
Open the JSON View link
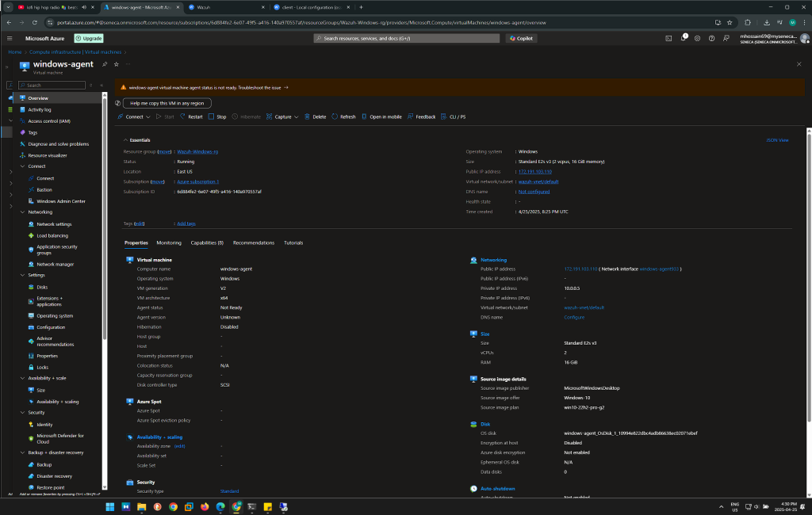(x=778, y=140)
